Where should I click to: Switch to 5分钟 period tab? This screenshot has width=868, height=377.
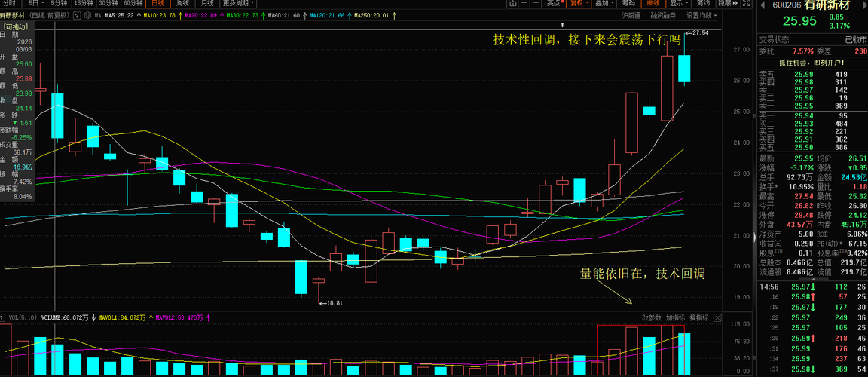60,3
